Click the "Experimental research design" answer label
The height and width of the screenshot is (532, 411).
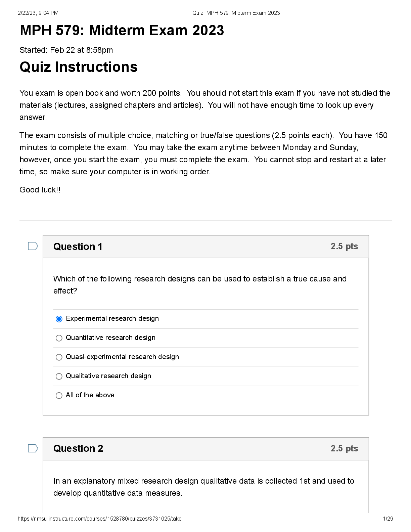coord(112,318)
